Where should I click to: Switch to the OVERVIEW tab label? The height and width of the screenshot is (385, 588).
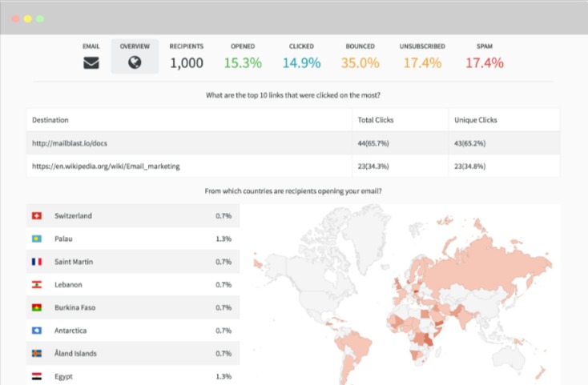(x=135, y=46)
